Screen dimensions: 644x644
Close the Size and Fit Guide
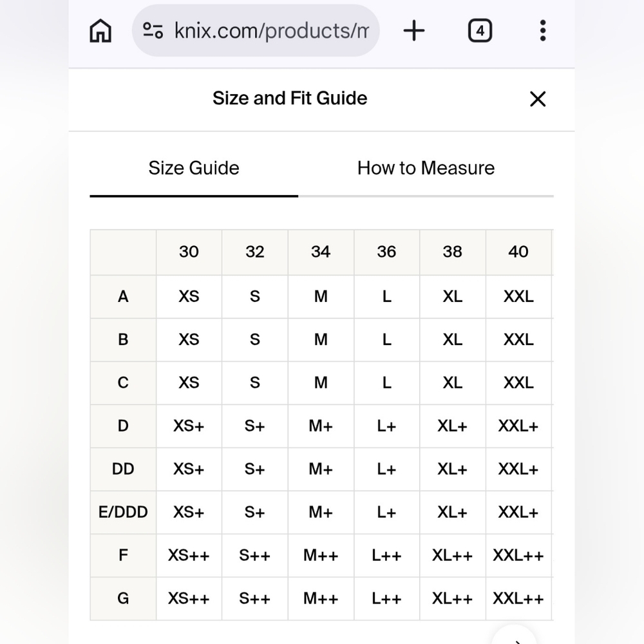538,99
